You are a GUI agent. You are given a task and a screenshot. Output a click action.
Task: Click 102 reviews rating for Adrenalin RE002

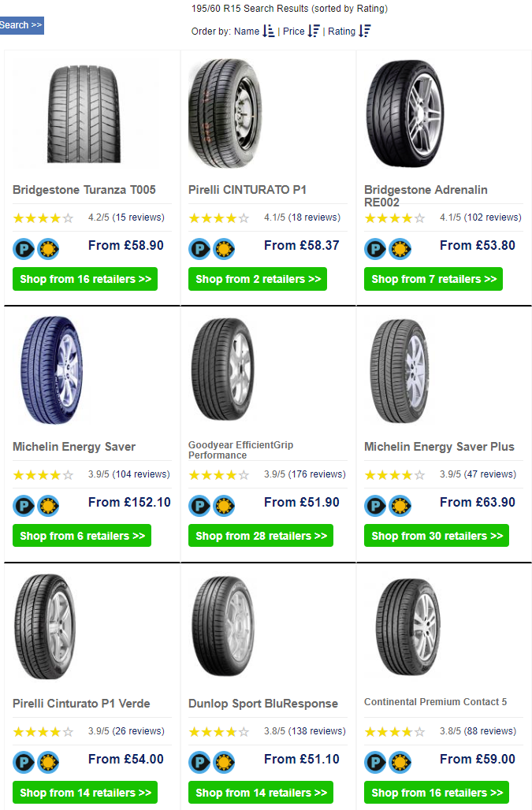click(480, 217)
